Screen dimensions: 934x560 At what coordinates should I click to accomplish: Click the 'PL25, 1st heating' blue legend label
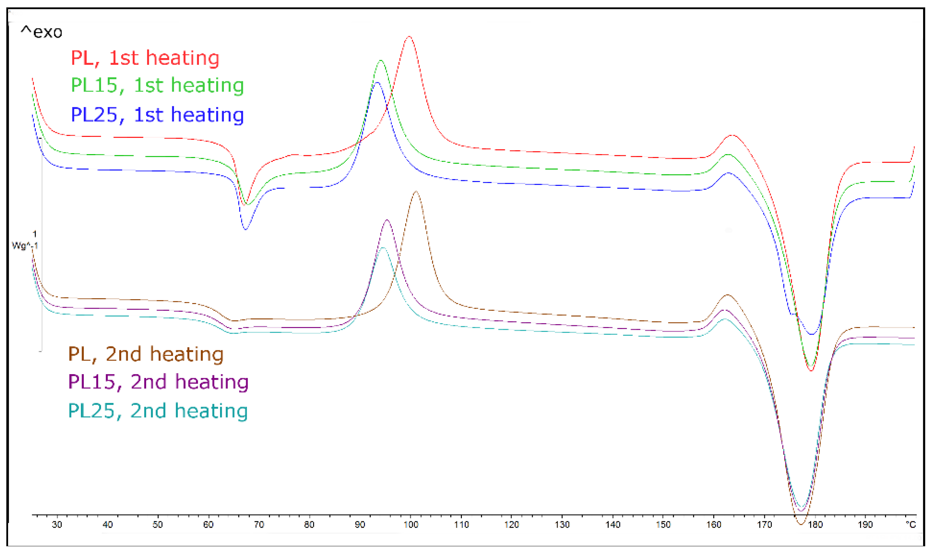pos(157,115)
